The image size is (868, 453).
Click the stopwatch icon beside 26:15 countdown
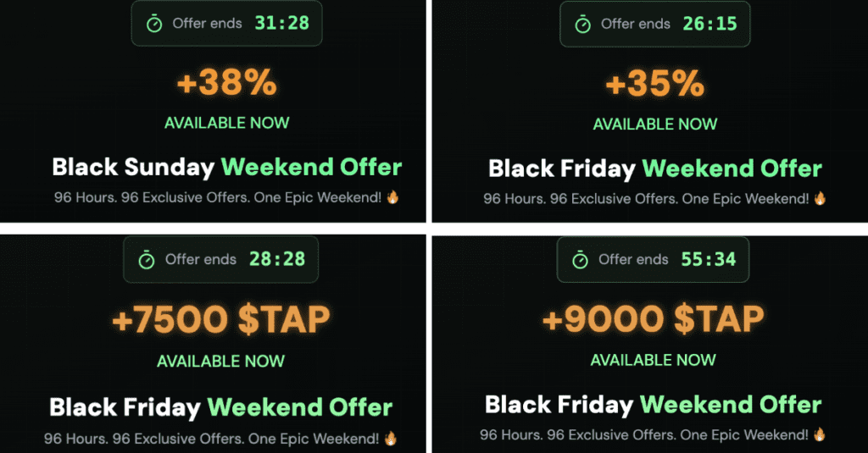[x=582, y=25]
